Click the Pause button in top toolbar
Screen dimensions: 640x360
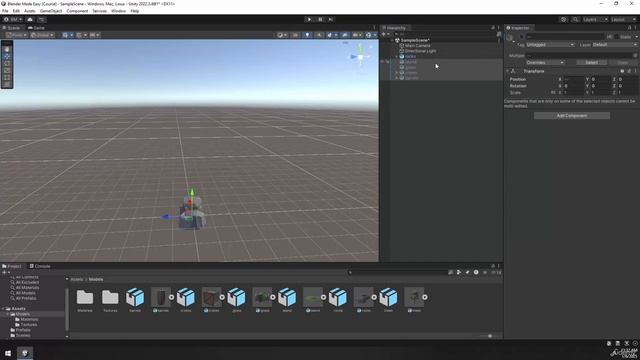point(320,19)
